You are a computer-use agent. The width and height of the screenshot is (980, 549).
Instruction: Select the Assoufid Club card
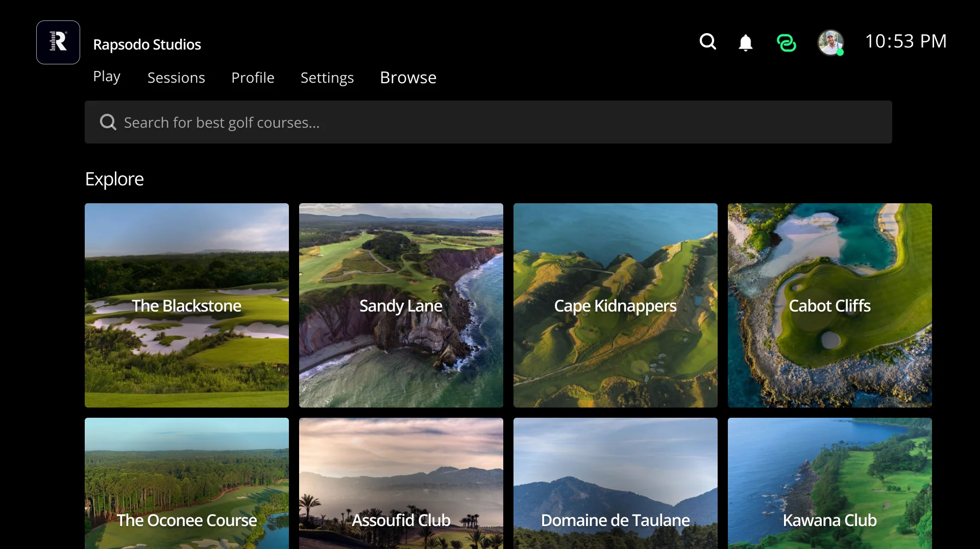401,484
